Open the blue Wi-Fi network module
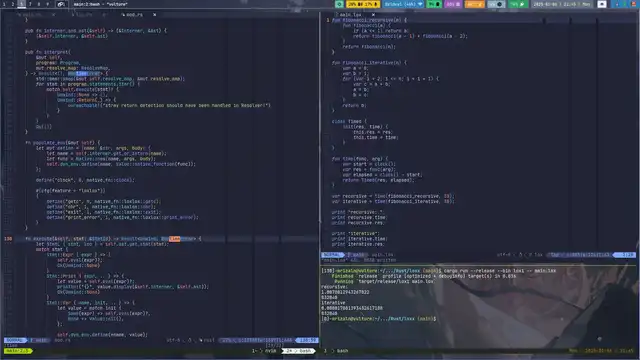640x360 pixels. click(403, 4)
